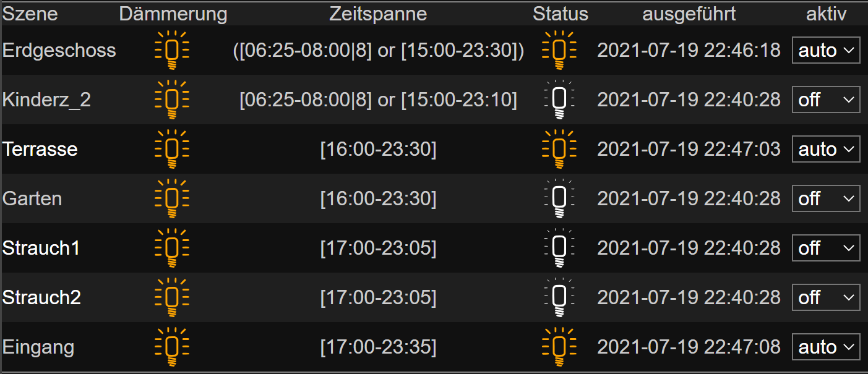Toggle the lit status bulb for Erdgeschoss

pyautogui.click(x=559, y=50)
